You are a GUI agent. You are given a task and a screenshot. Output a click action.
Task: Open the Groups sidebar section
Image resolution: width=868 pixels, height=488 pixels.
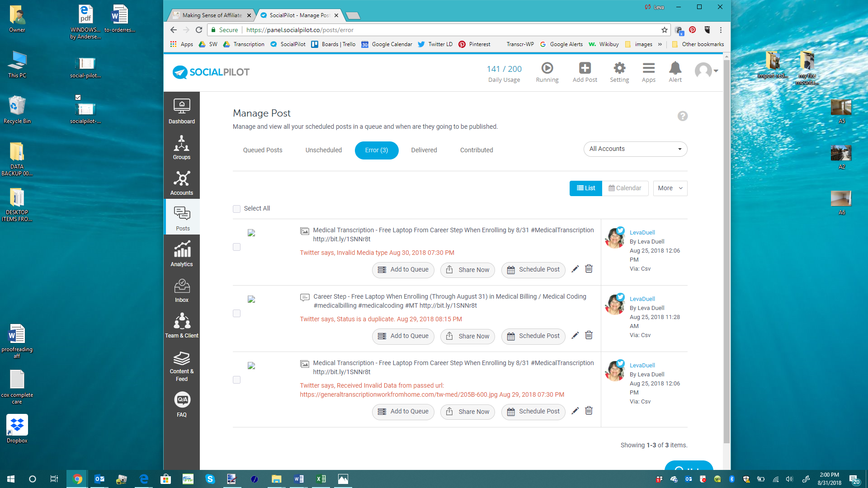182,147
